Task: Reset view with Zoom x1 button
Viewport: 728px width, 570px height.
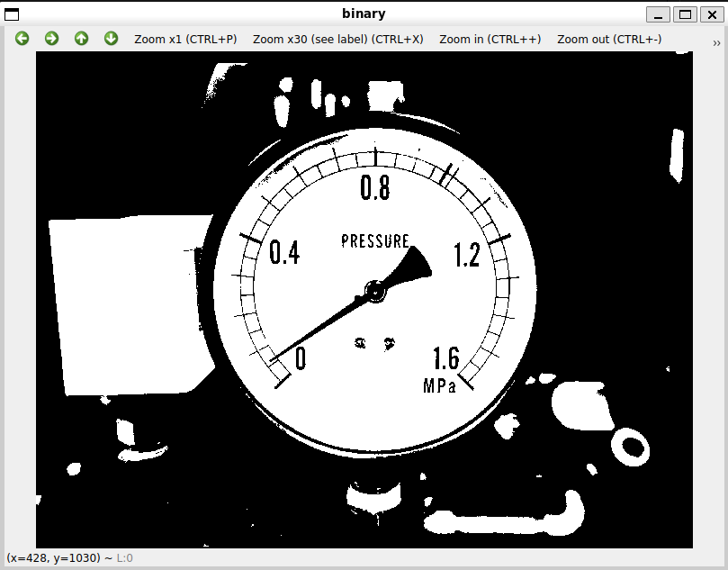Action: point(185,40)
